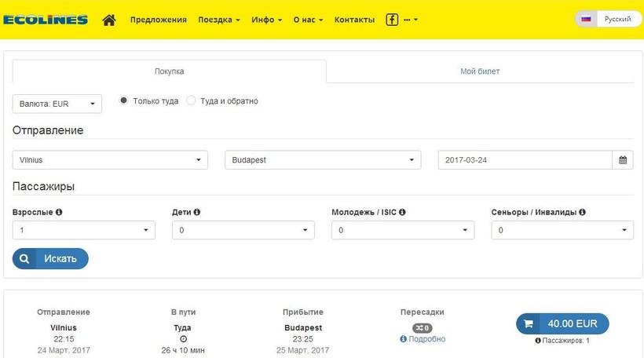644x358 pixels.
Task: Expand the Vilnius departure city dropdown
Action: [x=110, y=160]
